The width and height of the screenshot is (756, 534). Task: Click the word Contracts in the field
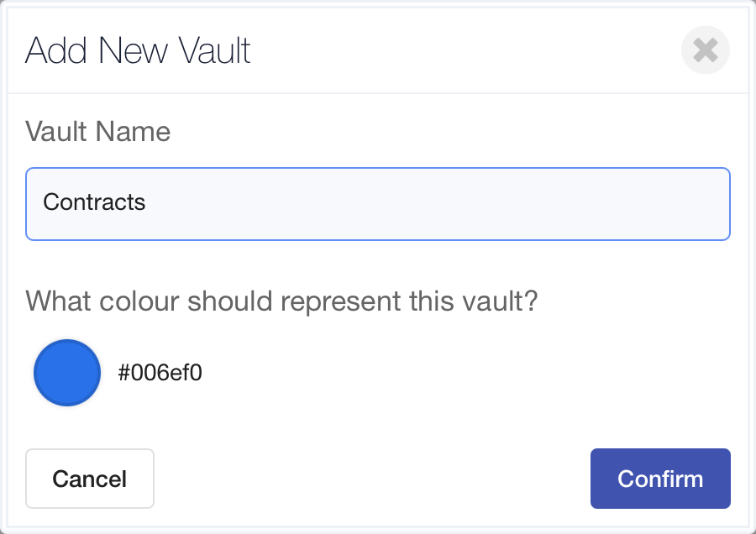(94, 202)
